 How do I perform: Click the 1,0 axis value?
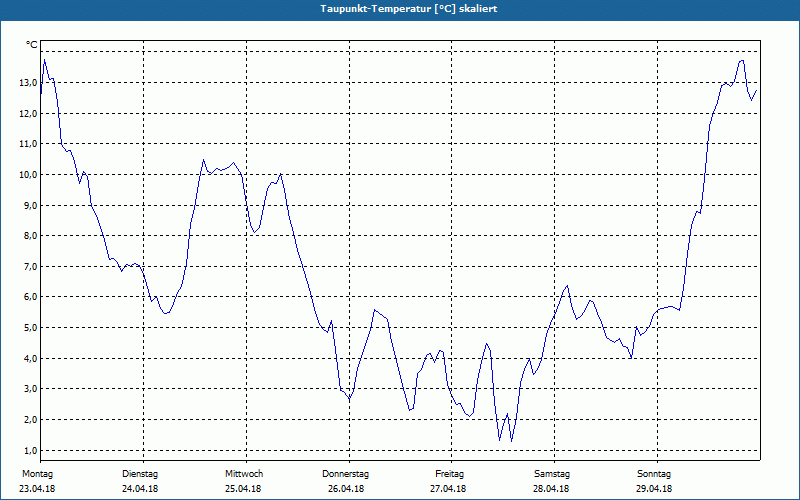30,450
